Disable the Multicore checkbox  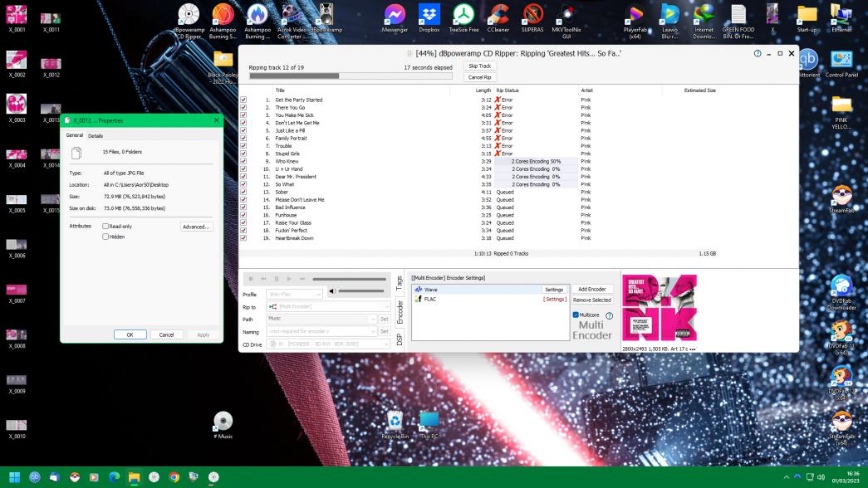click(576, 315)
